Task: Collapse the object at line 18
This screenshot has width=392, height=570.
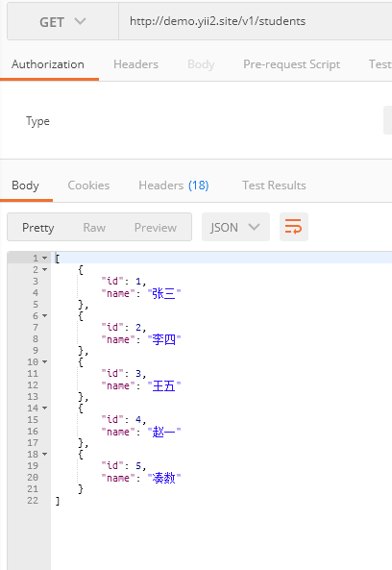Action: (45, 455)
